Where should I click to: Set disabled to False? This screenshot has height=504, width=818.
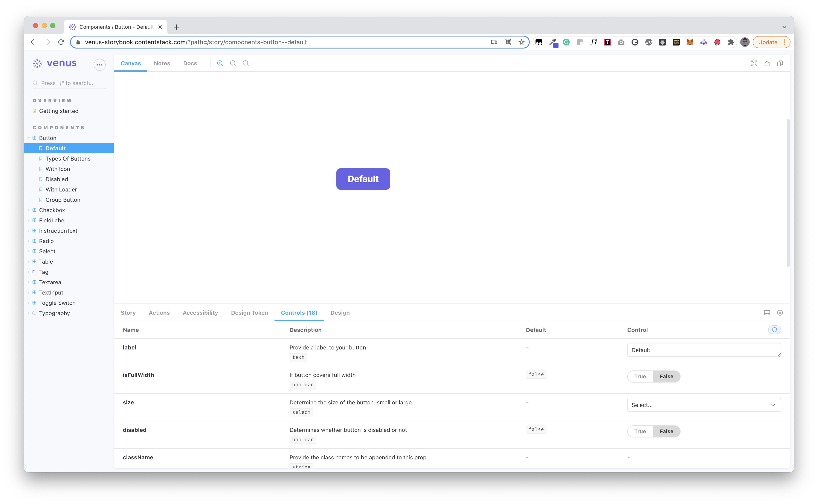click(x=666, y=431)
